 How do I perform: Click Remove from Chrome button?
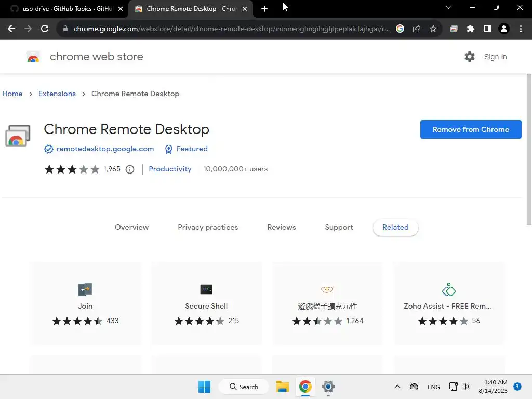pos(471,129)
